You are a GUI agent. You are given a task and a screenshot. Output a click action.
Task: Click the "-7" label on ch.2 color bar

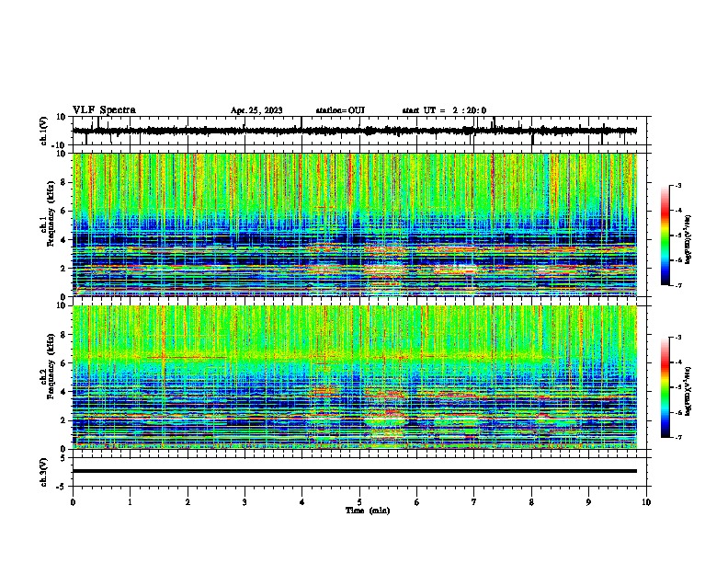tap(678, 437)
